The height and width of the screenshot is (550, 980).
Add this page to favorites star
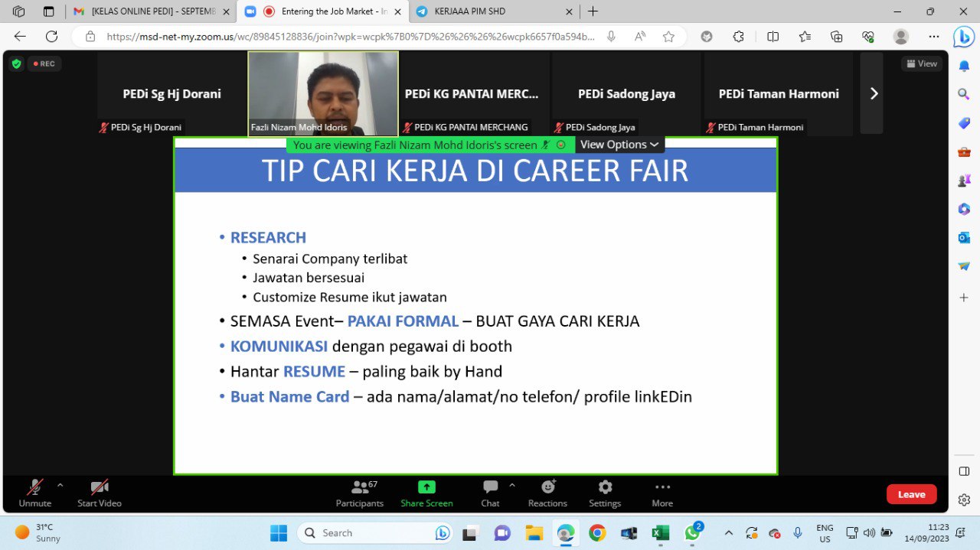(668, 36)
